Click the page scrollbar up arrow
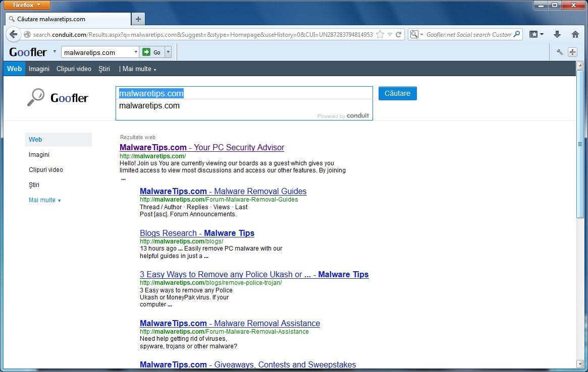Viewport: 588px width, 372px height. [580, 66]
